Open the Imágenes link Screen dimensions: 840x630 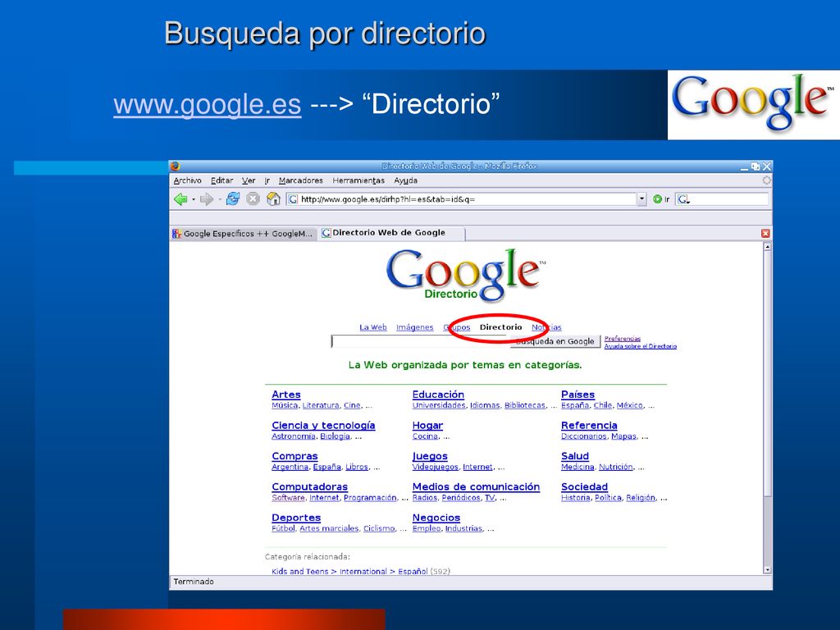click(x=414, y=327)
